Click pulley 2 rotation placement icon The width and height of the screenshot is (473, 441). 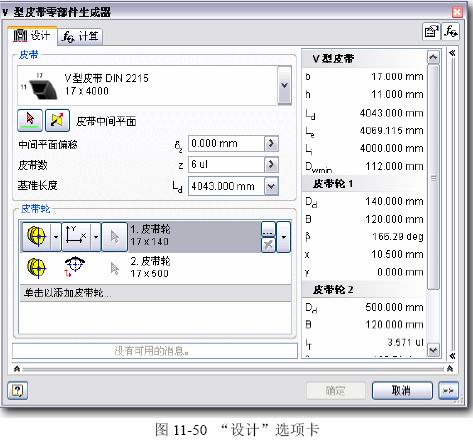(75, 267)
